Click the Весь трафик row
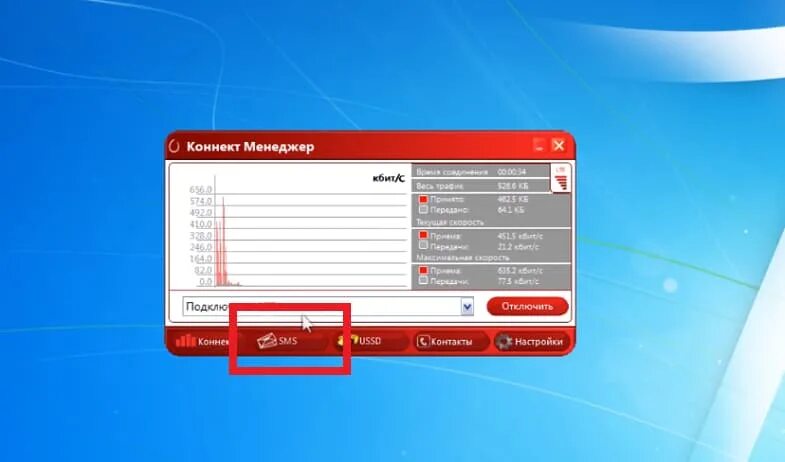 click(x=481, y=186)
